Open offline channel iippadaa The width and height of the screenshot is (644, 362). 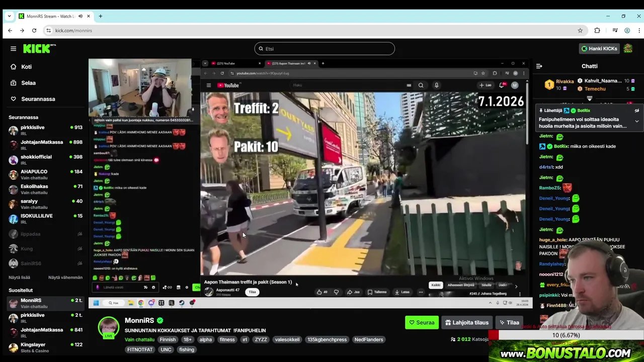(45, 234)
